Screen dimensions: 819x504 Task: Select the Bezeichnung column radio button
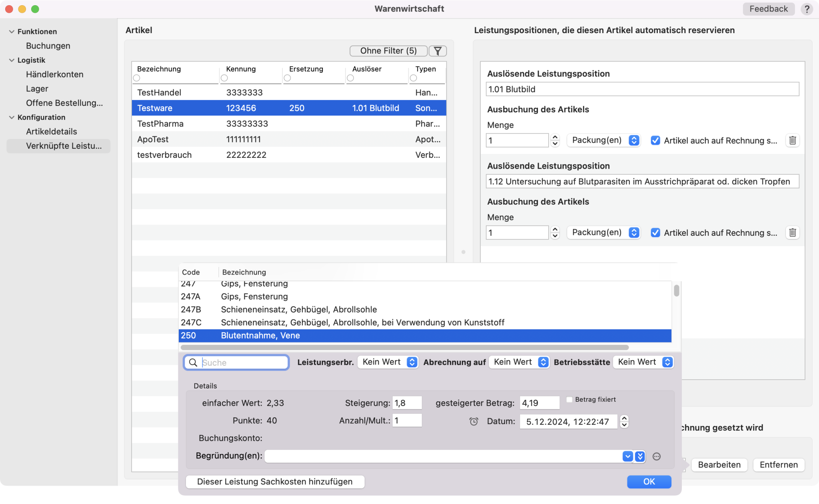pos(137,78)
